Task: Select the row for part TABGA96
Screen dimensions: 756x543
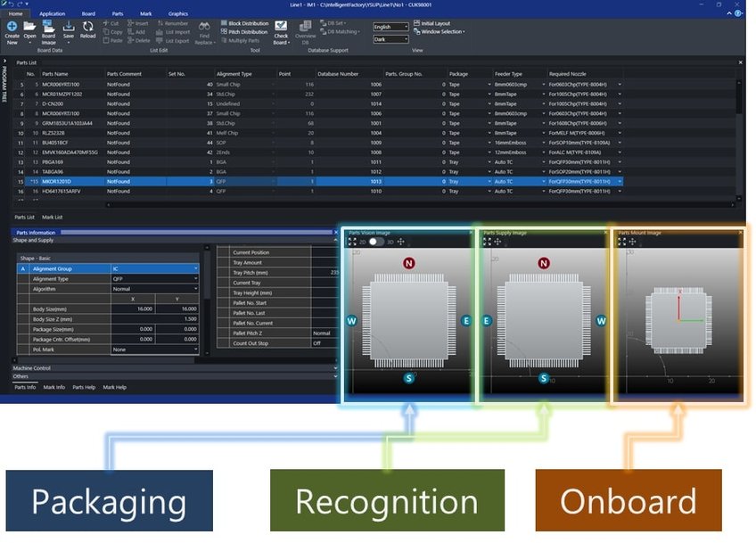Action: pos(318,172)
